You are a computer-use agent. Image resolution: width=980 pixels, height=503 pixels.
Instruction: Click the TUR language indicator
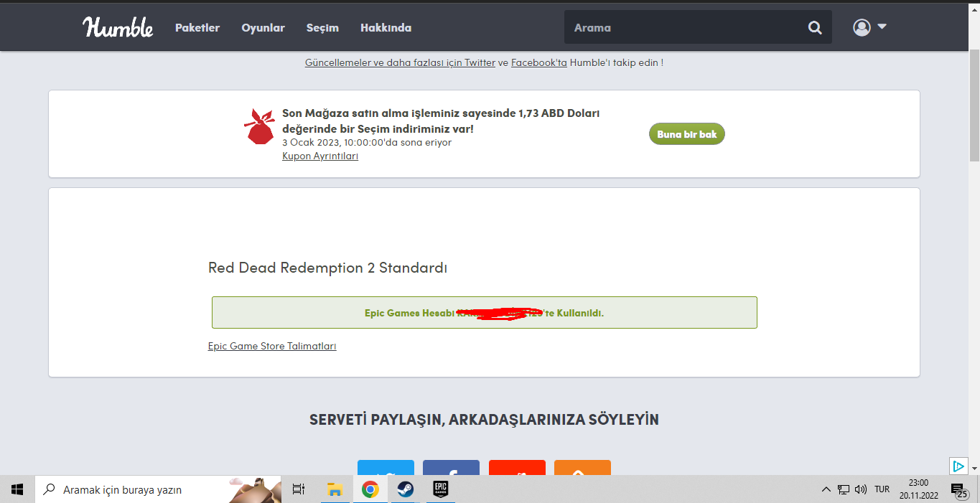[x=882, y=489]
